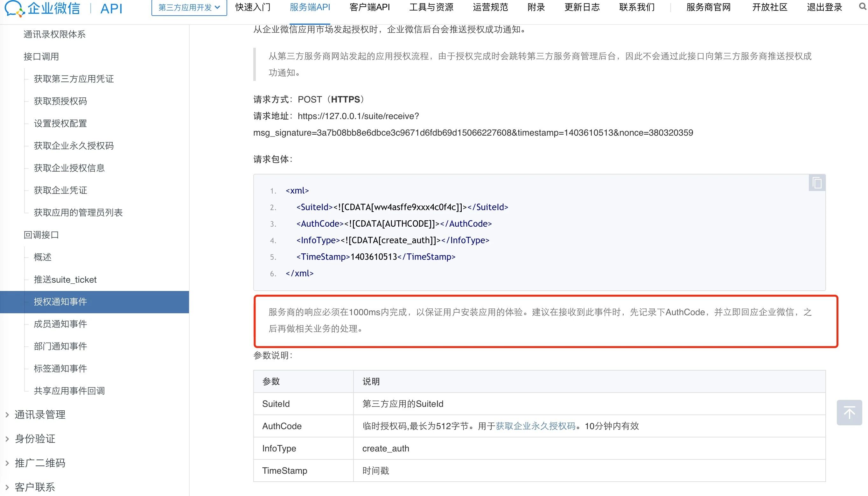This screenshot has height=496, width=868.
Task: Go to 更新日志 page
Action: click(582, 7)
